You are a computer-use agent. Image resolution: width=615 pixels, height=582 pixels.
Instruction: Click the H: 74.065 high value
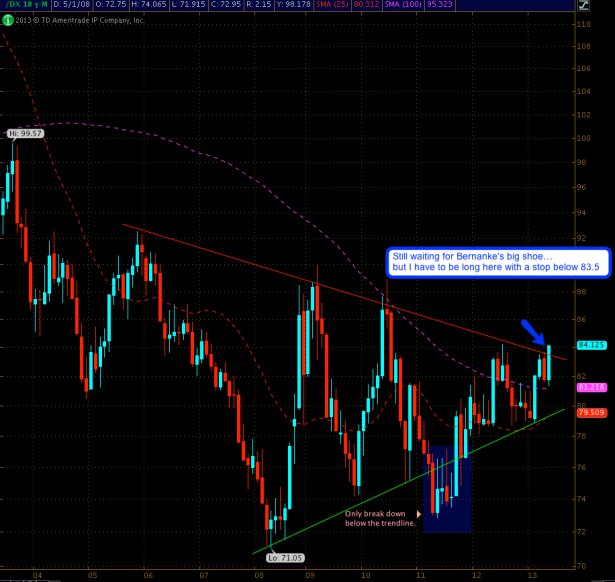(149, 4)
